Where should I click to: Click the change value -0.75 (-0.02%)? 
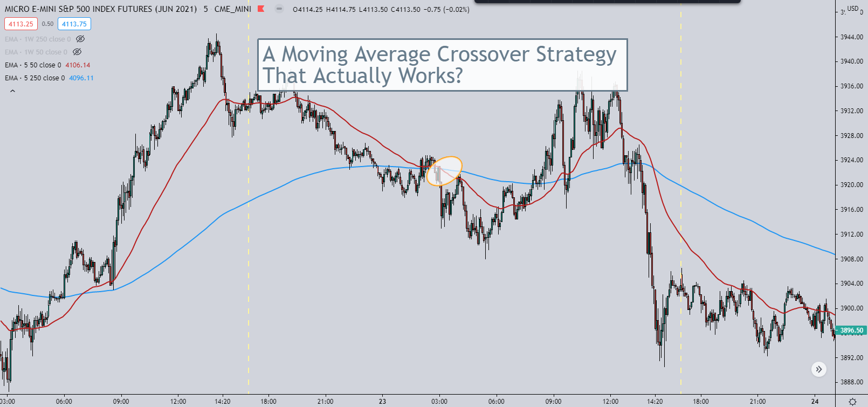coord(446,9)
